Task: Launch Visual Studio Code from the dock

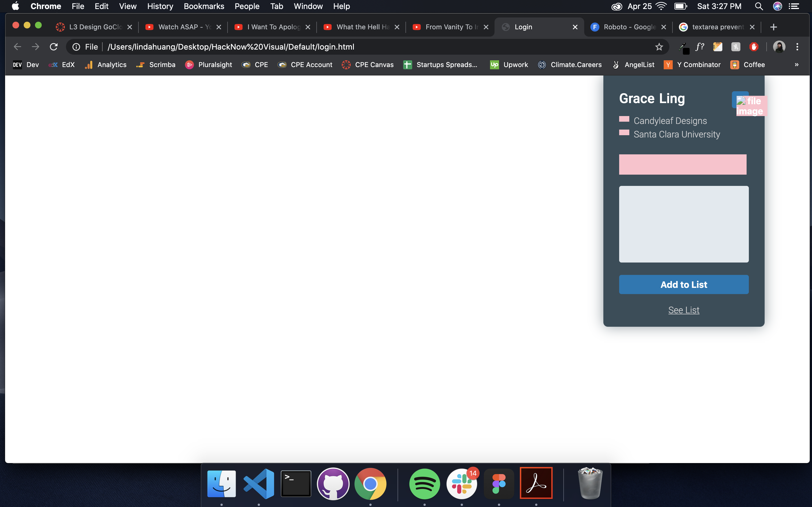Action: [259, 484]
